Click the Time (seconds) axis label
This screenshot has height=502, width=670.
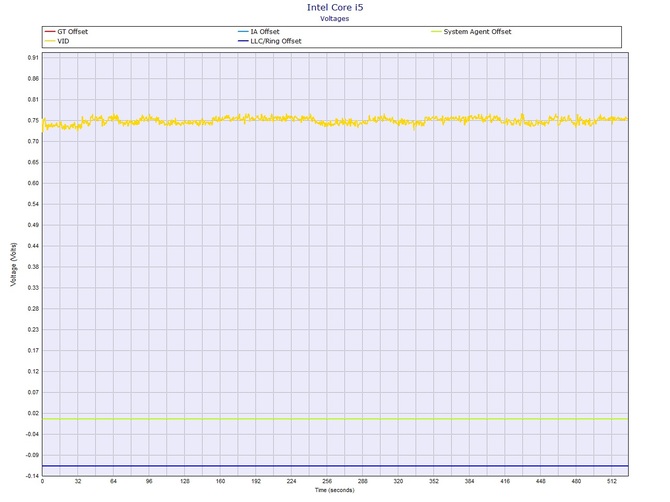[335, 490]
